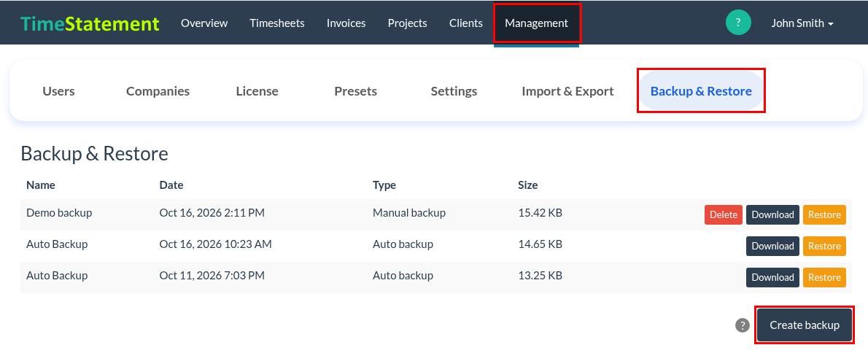Click the '15.42 KB' size value
Image resolution: width=868 pixels, height=353 pixels.
pos(540,212)
